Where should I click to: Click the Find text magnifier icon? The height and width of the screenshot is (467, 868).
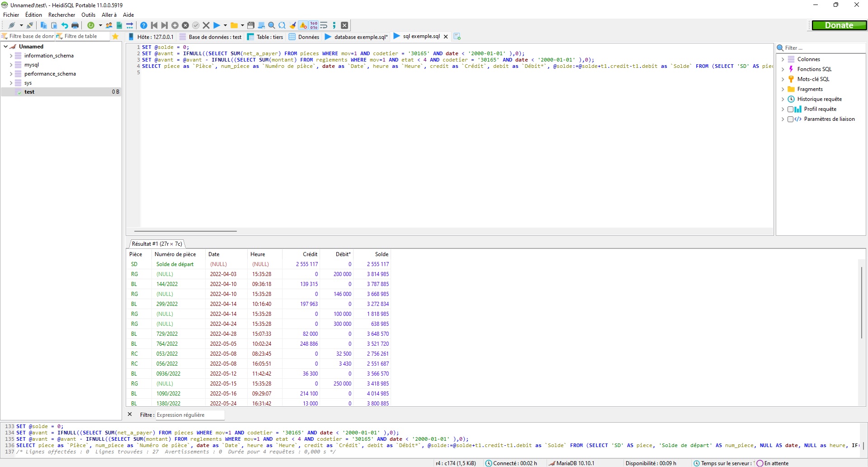pos(272,25)
